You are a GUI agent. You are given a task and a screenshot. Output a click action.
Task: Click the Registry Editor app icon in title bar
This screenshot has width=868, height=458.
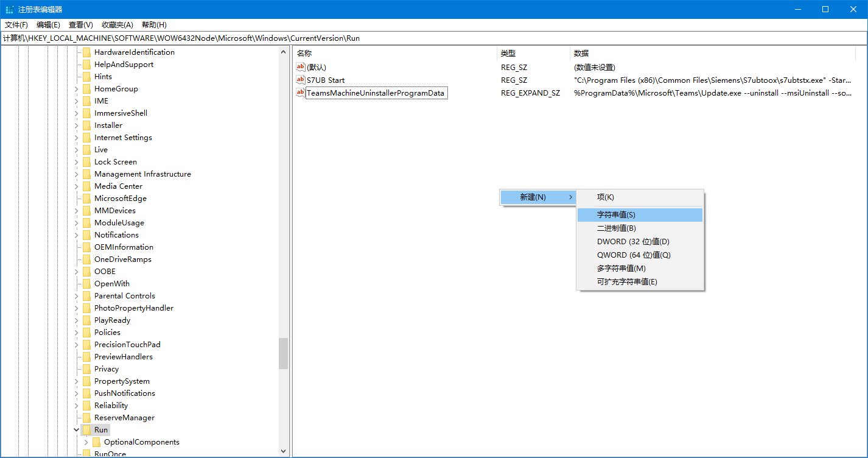point(9,9)
